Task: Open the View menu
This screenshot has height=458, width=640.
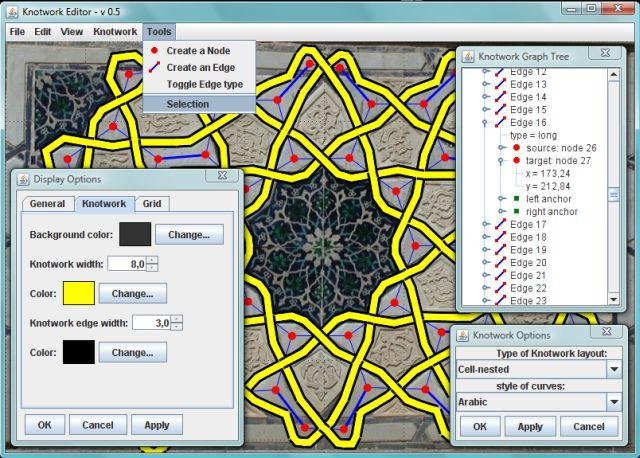Action: coord(72,31)
